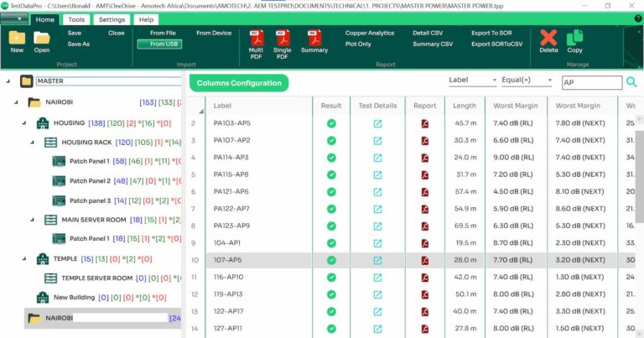The height and width of the screenshot is (338, 644).
Task: Switch to the Settings tab
Action: click(x=112, y=20)
